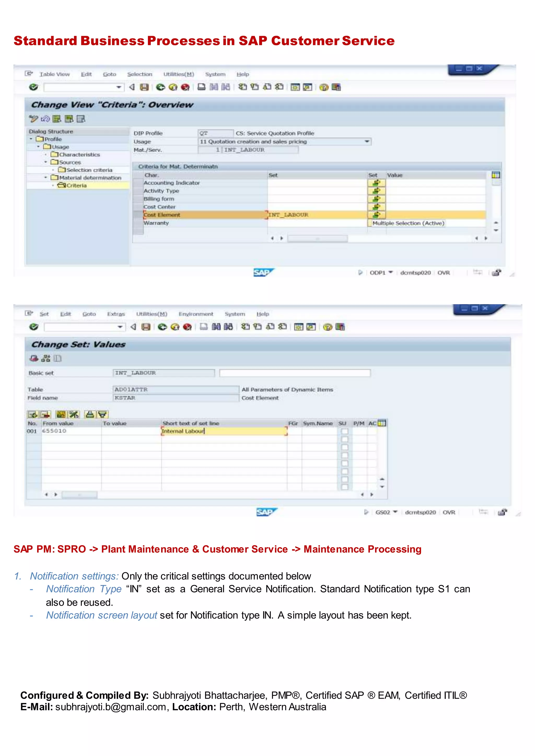
Task: Click the Save icon in Change View window
Action: [144, 87]
